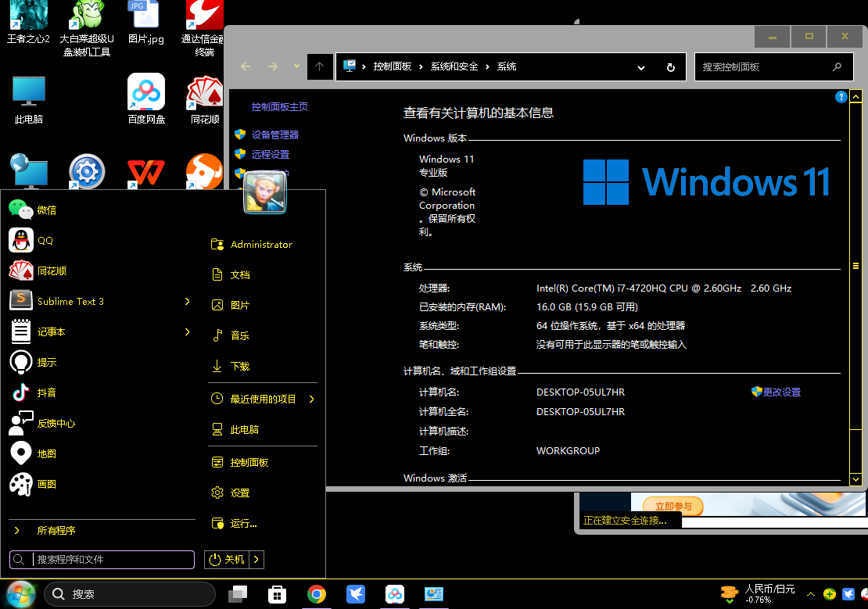Image resolution: width=868 pixels, height=609 pixels.
Task: Open Microsoft Store from the taskbar
Action: tap(277, 595)
